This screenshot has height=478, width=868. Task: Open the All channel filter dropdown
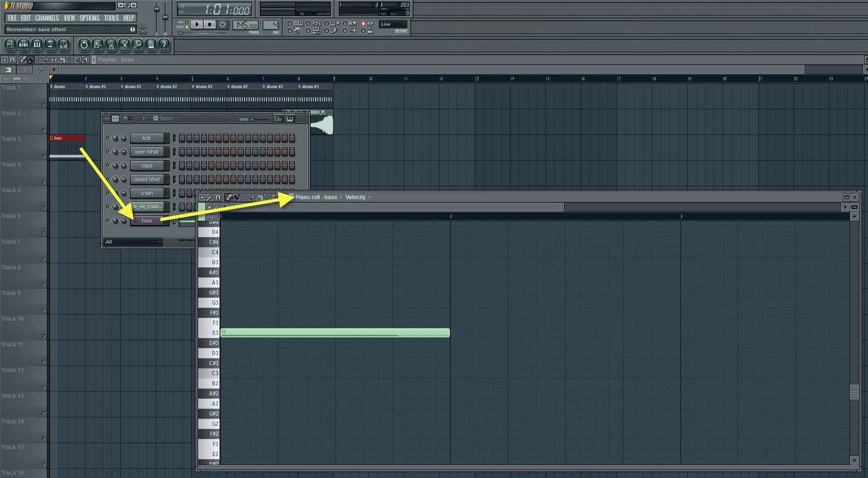(133, 242)
